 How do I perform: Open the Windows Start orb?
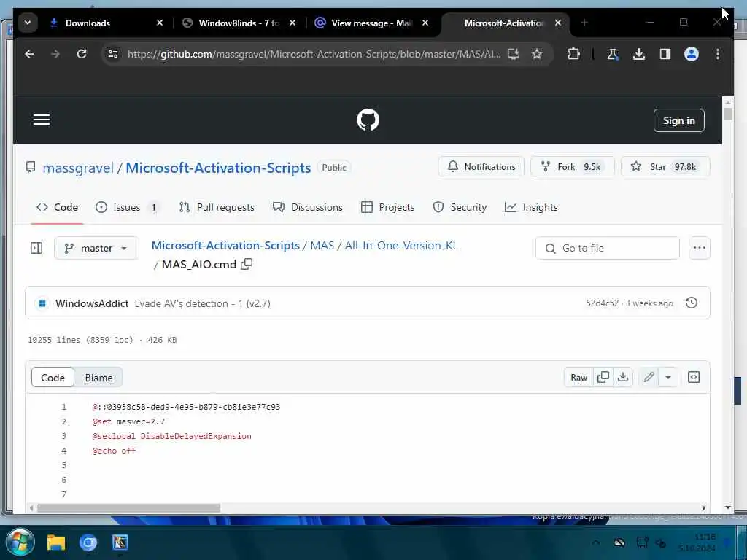[x=20, y=542]
